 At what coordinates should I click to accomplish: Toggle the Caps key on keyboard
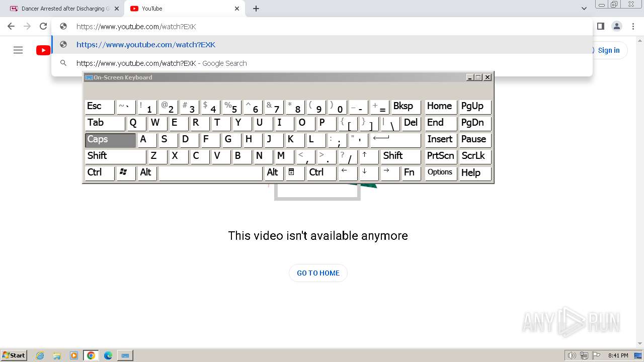pyautogui.click(x=110, y=140)
